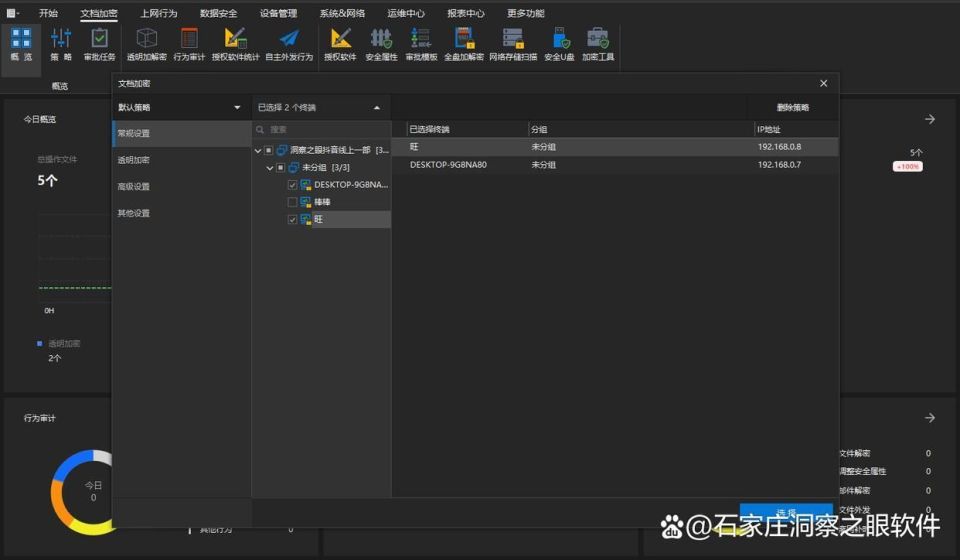Uncheck the DESKTOP-9G8NA terminal checkbox
This screenshot has width=960, height=560.
(292, 184)
